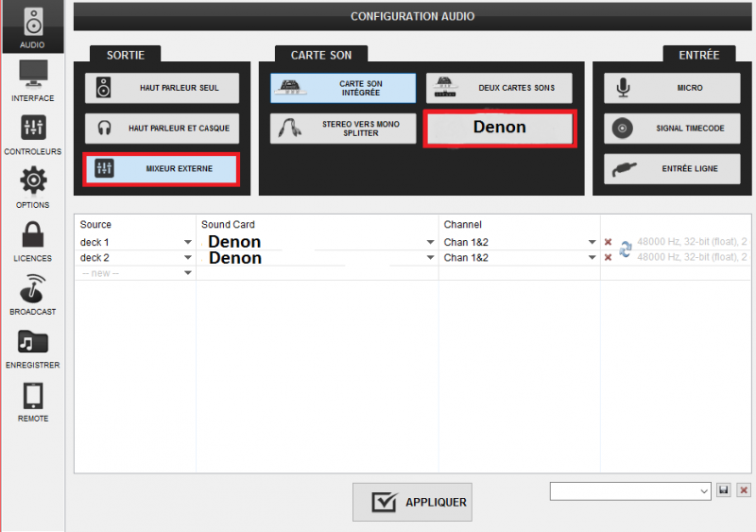
Task: Expand deck 2 channel dropdown
Action: click(593, 258)
